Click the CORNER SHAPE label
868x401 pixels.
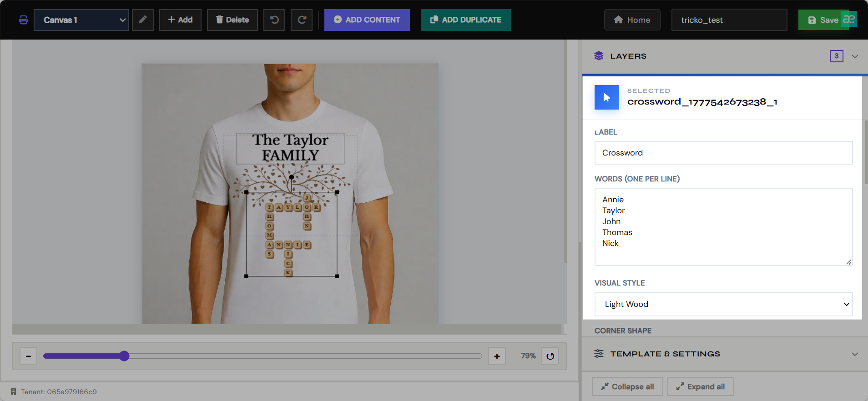coord(623,331)
